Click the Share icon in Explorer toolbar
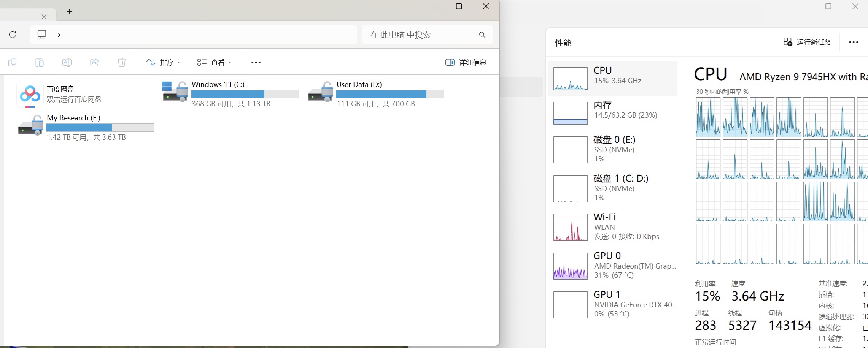 [94, 62]
